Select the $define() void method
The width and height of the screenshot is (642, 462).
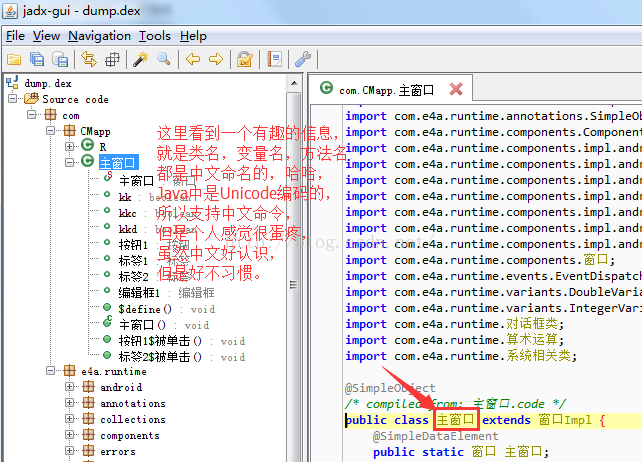pyautogui.click(x=167, y=309)
